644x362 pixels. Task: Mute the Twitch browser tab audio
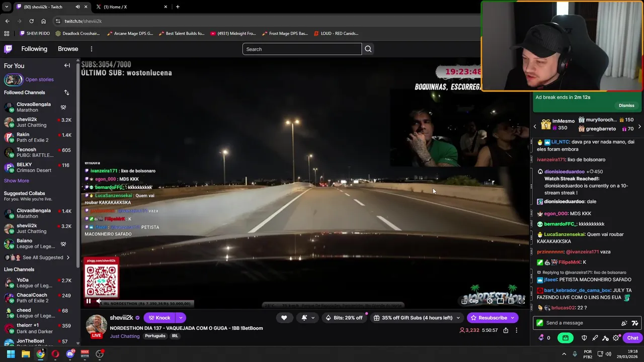[77, 7]
